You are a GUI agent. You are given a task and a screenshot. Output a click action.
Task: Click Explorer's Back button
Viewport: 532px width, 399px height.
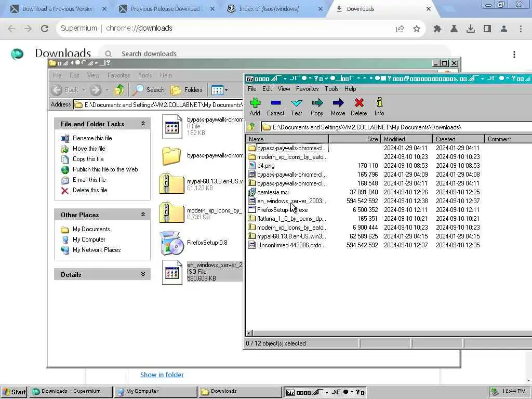click(65, 90)
